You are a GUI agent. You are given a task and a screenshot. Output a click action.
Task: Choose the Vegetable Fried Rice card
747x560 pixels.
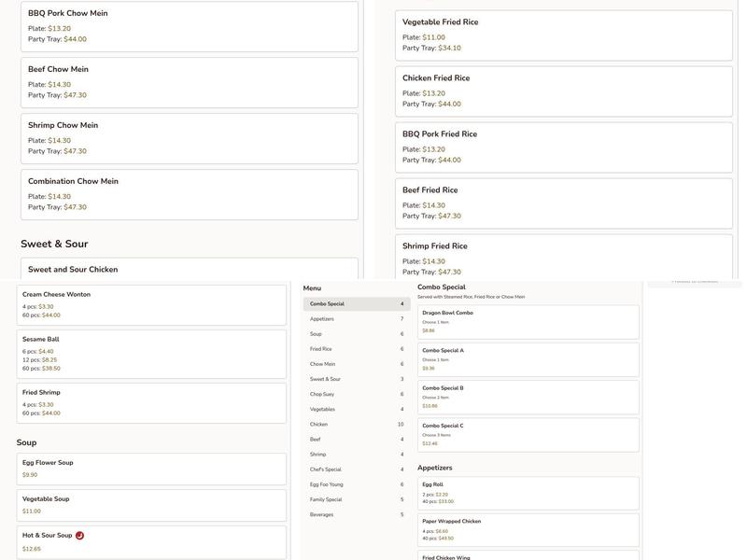[x=562, y=35]
